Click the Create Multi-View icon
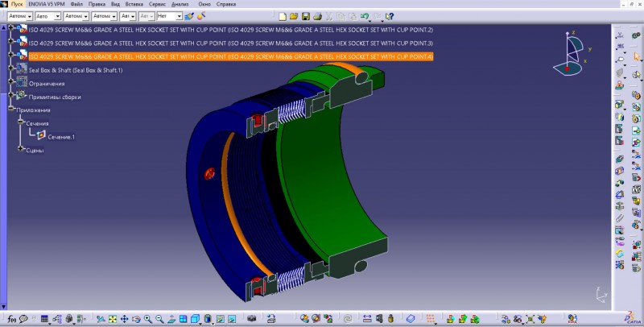This screenshot has width=644, height=327. tap(184, 319)
